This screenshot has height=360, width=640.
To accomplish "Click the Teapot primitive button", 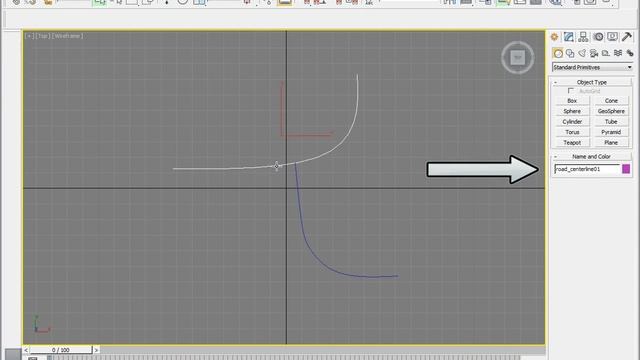I will pos(572,143).
